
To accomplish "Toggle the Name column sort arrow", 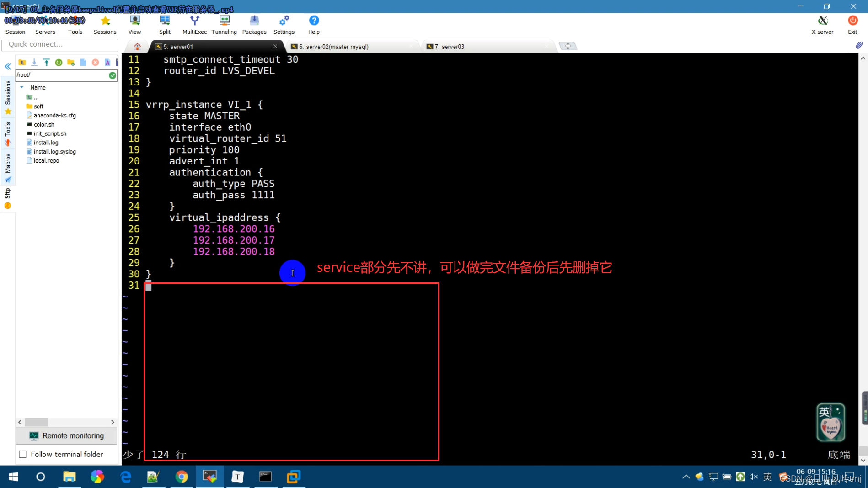I will 21,87.
